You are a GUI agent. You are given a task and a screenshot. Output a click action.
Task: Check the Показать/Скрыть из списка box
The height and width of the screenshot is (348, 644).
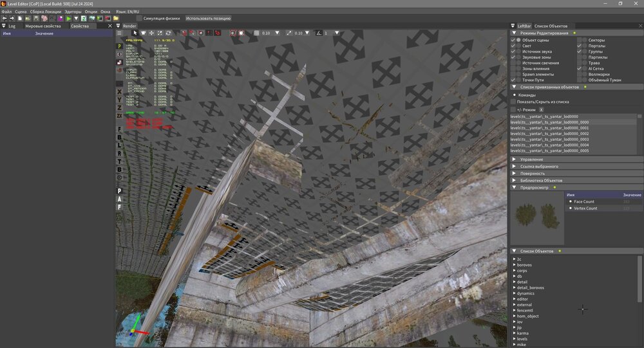point(513,102)
